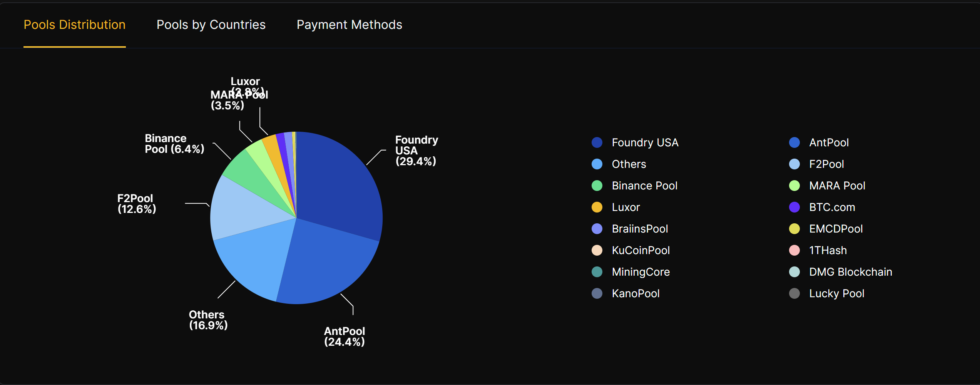The width and height of the screenshot is (980, 385).
Task: Select Lucky Pool legend label
Action: [x=837, y=293]
